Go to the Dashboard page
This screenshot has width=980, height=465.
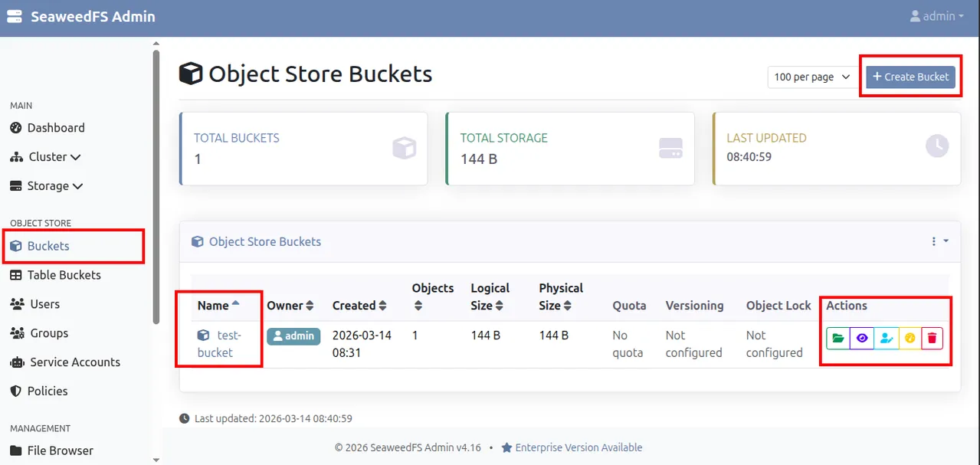(x=48, y=128)
